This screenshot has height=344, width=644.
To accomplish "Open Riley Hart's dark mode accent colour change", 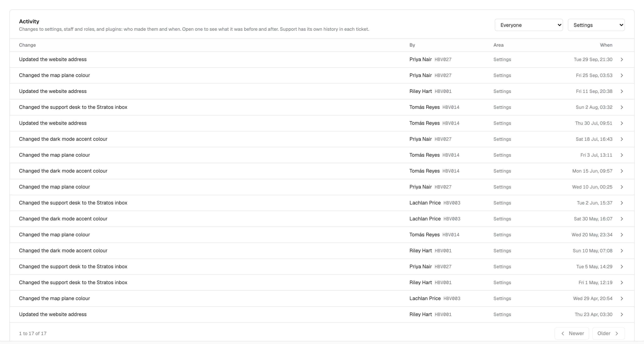I will (322, 251).
